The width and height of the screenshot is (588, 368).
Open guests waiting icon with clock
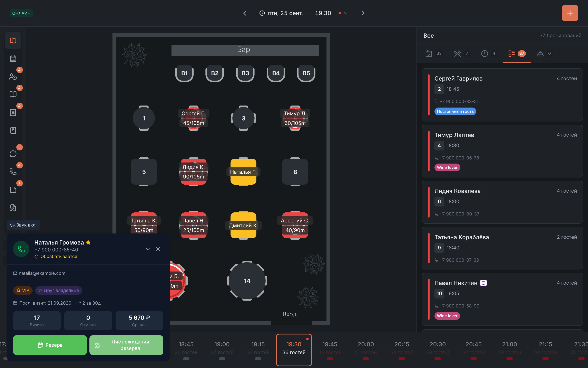click(13, 76)
